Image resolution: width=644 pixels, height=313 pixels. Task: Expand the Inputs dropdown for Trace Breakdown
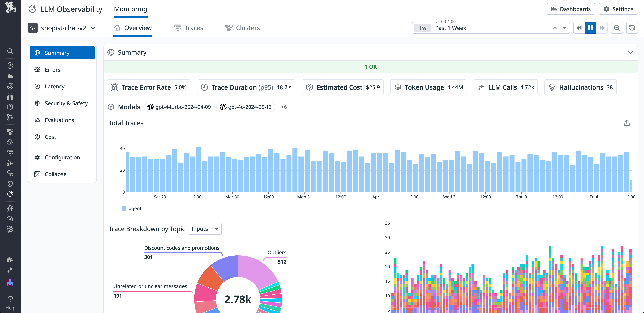tap(204, 229)
